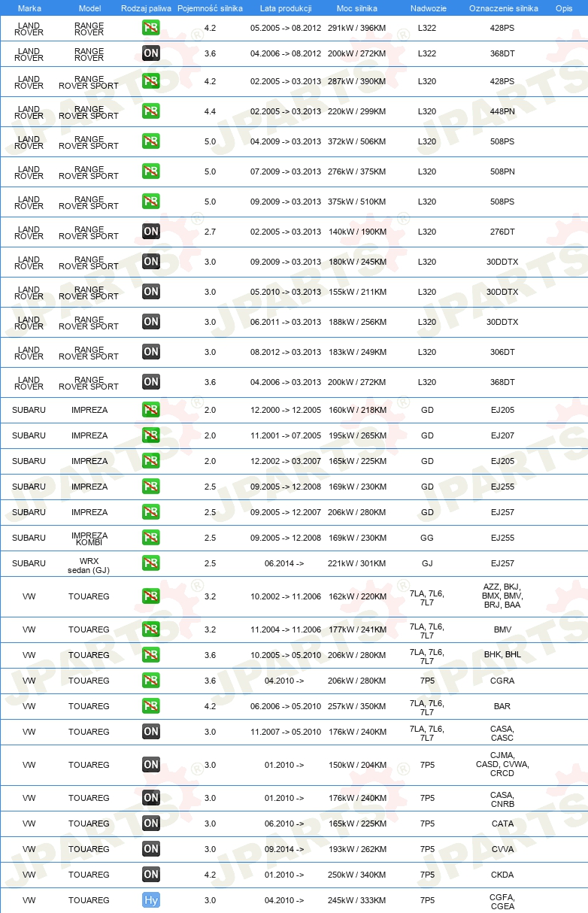588x913 pixels.
Task: Click petrol icon in Impreza 160kW / 218KM row
Action: click(x=151, y=410)
